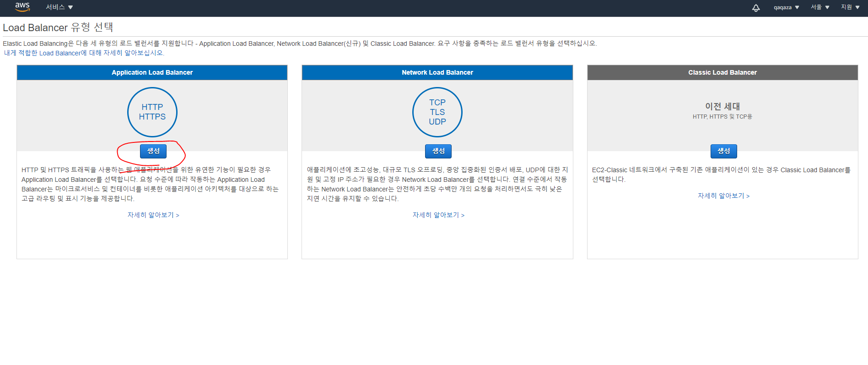The width and height of the screenshot is (868, 365).
Task: Click 생성 under Network Load Balancer
Action: [438, 151]
